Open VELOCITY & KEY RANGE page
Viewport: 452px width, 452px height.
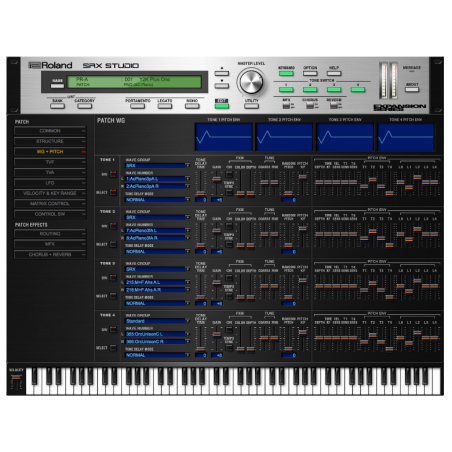[50, 193]
